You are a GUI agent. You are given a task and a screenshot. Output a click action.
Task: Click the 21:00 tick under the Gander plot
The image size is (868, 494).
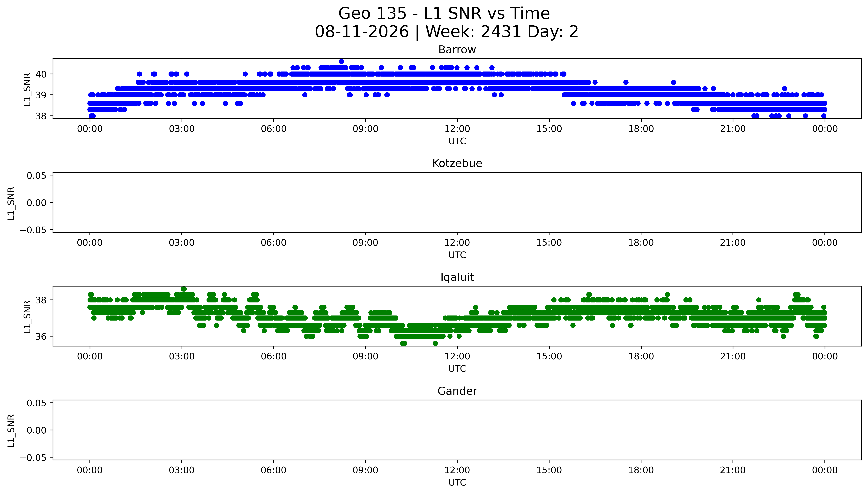coord(733,470)
